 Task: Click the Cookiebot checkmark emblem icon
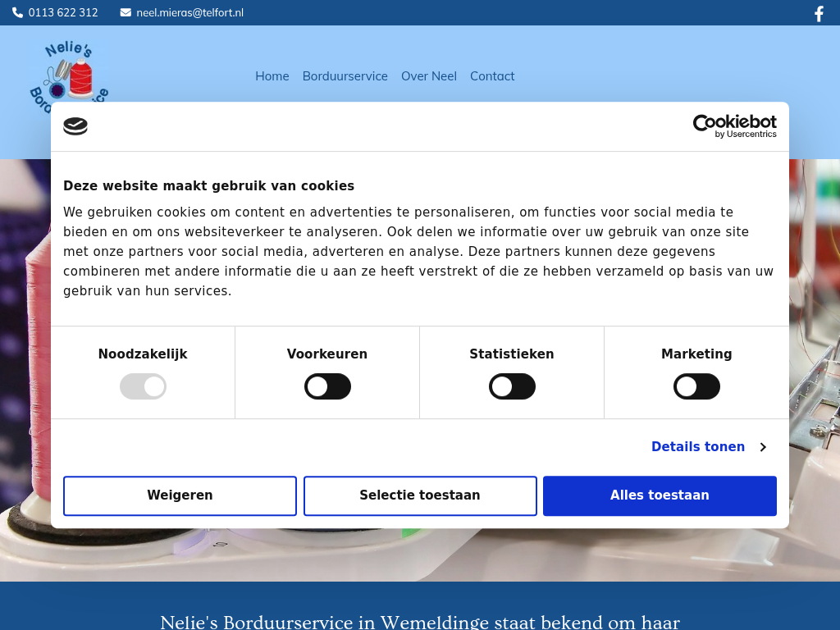75,126
